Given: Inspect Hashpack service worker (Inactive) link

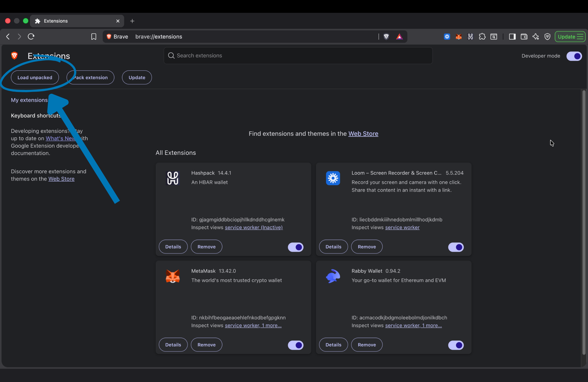Looking at the screenshot, I should pyautogui.click(x=254, y=227).
